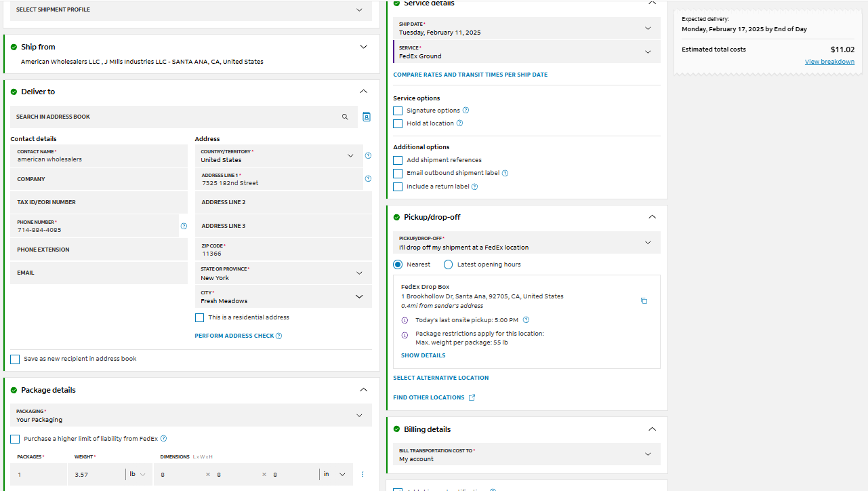Open Bill Transportation Cost To dropdown
Viewport: 868px width, 491px height.
pos(526,454)
